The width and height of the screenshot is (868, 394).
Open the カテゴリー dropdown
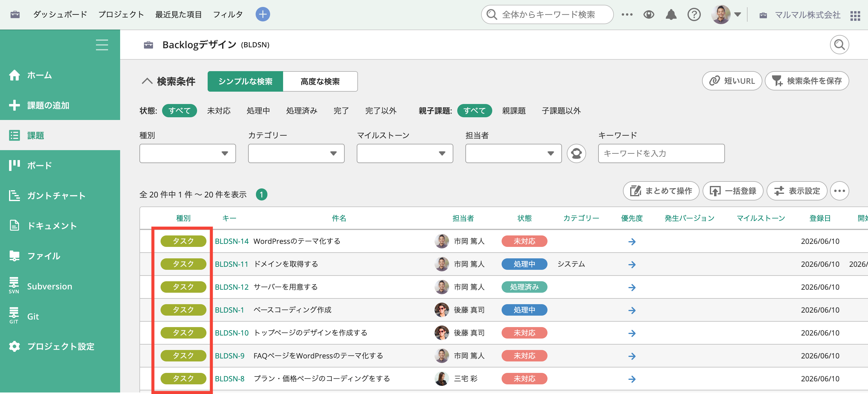coord(296,153)
